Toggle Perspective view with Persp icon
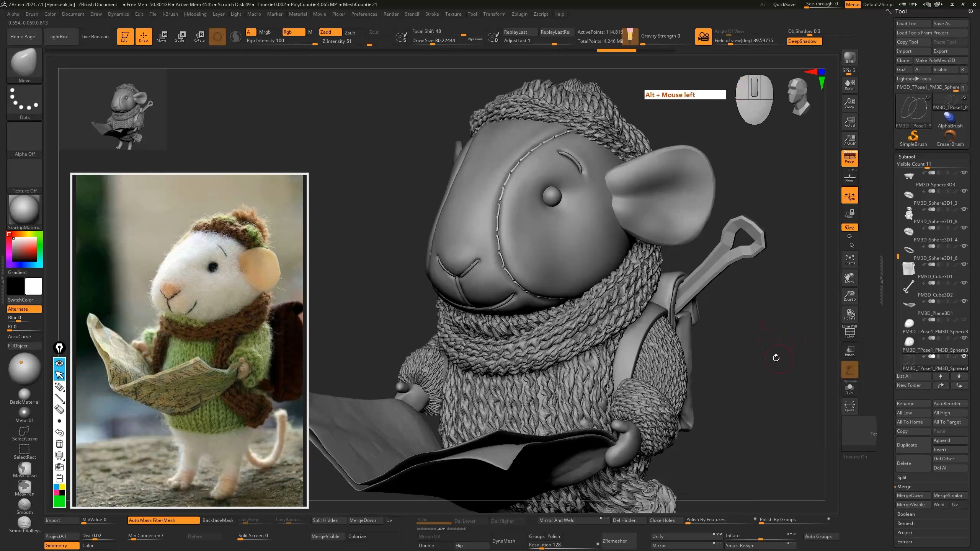The width and height of the screenshot is (980, 551). click(849, 158)
